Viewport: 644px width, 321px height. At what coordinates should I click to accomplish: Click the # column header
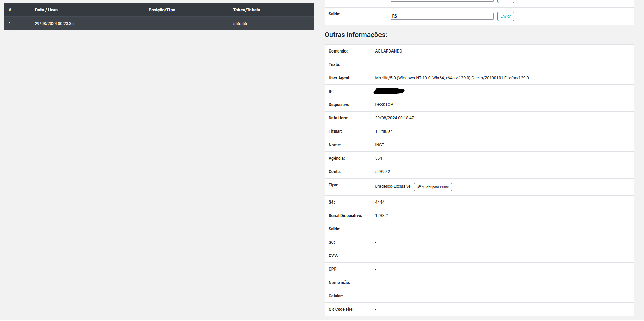(10, 10)
